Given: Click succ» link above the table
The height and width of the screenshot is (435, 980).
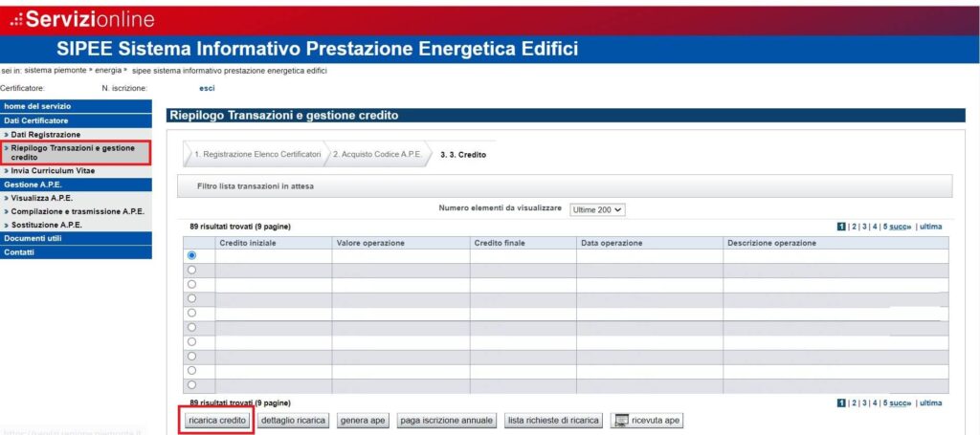Looking at the screenshot, I should click(x=901, y=227).
